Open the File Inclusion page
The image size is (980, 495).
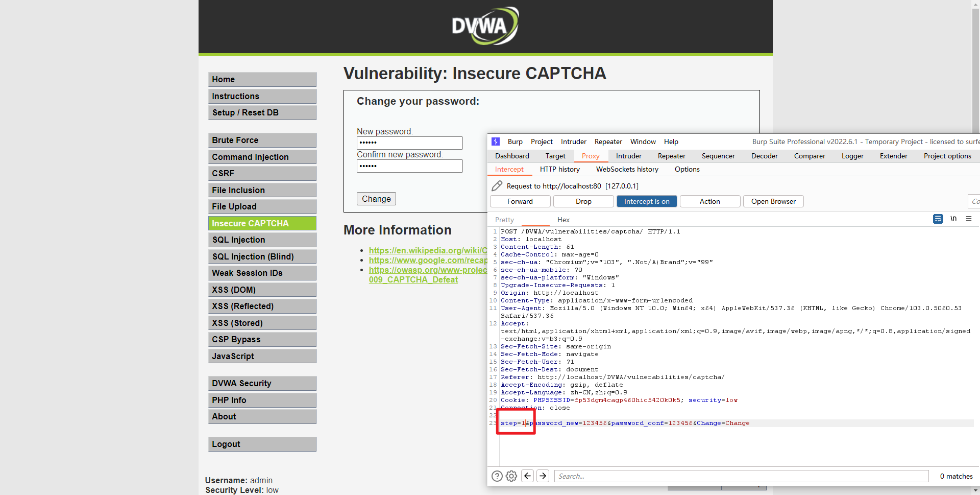pyautogui.click(x=262, y=190)
